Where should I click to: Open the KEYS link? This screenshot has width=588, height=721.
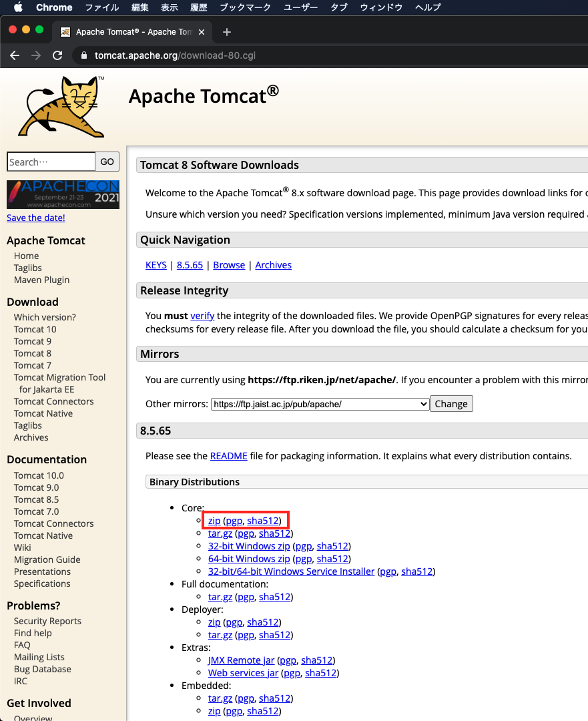pyautogui.click(x=156, y=265)
